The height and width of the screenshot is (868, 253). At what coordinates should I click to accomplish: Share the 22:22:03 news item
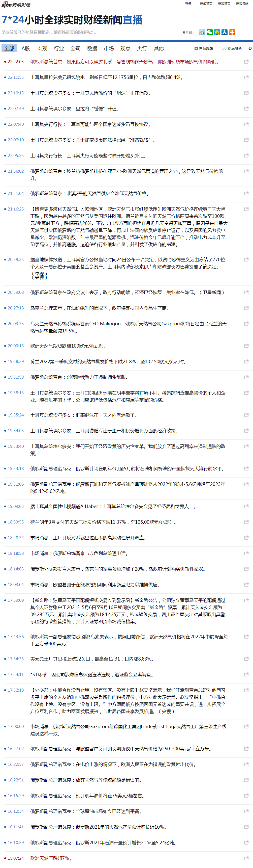(x=246, y=62)
